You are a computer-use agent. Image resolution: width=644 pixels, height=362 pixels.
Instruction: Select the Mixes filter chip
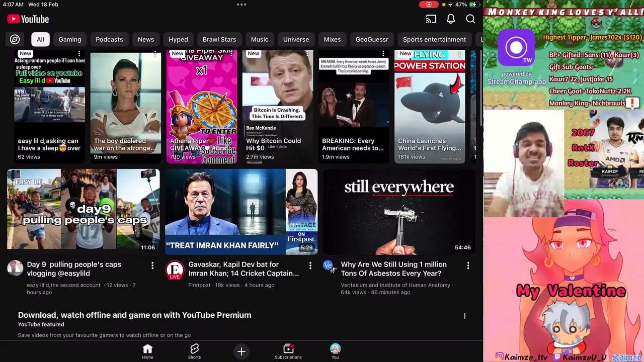tap(332, 39)
